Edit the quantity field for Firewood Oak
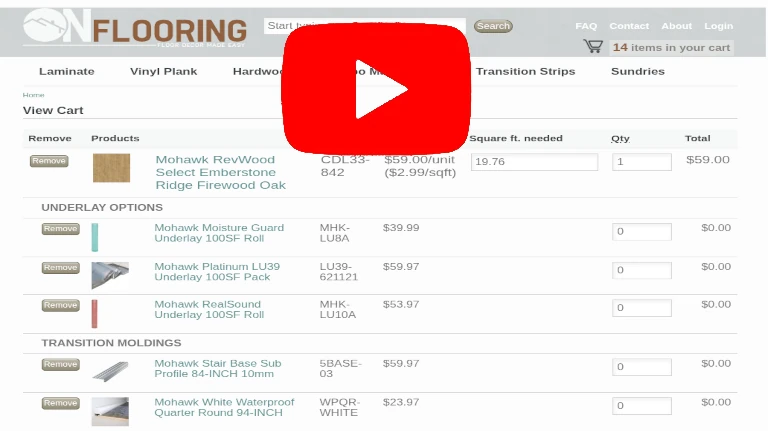 tap(642, 162)
